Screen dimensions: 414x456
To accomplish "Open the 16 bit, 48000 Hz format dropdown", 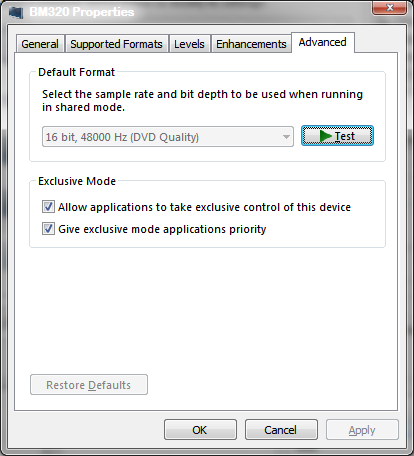I will pyautogui.click(x=168, y=137).
